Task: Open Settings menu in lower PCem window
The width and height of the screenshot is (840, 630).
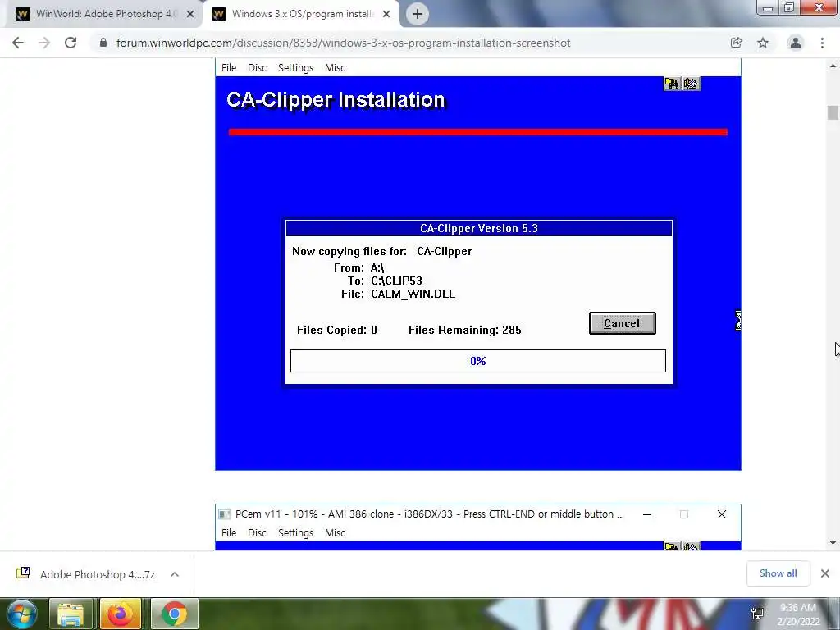Action: pos(295,533)
